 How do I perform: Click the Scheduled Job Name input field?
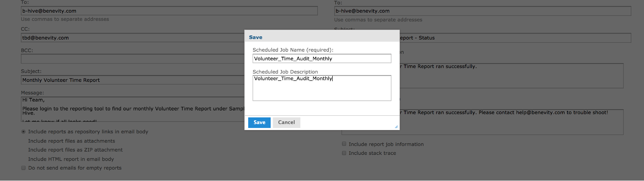[322, 59]
